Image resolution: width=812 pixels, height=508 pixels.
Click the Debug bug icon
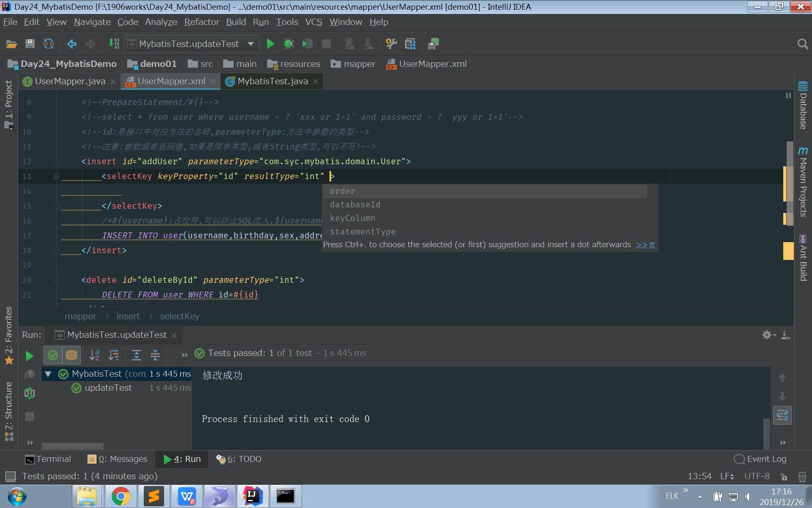pos(289,44)
